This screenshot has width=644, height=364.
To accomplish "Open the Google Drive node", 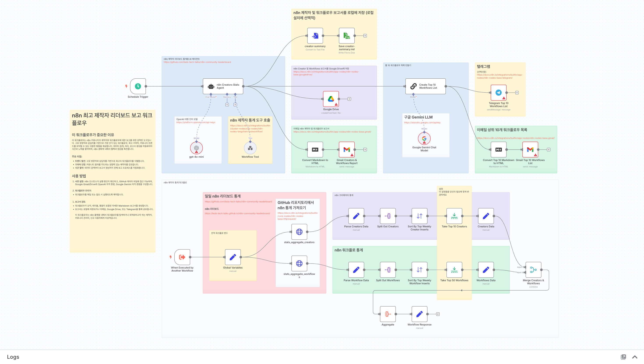I will coord(331,99).
